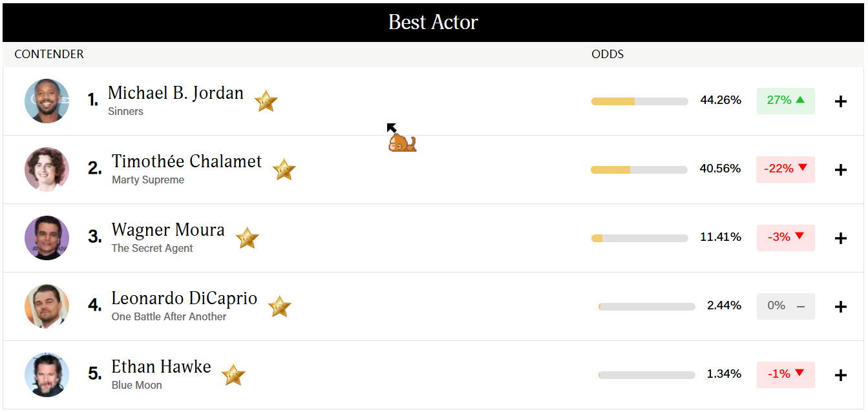This screenshot has height=412, width=868.
Task: Click the green 27% up-trend badge
Action: click(785, 101)
